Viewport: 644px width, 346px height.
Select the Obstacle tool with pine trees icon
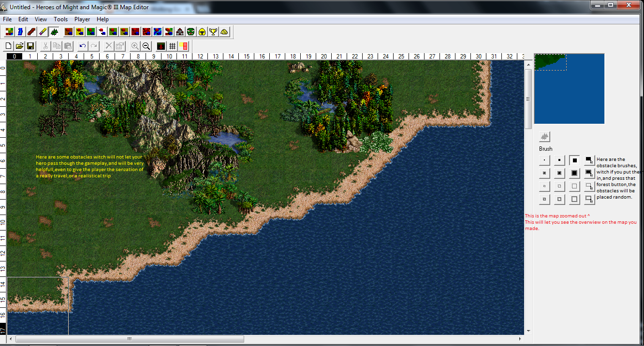click(54, 32)
